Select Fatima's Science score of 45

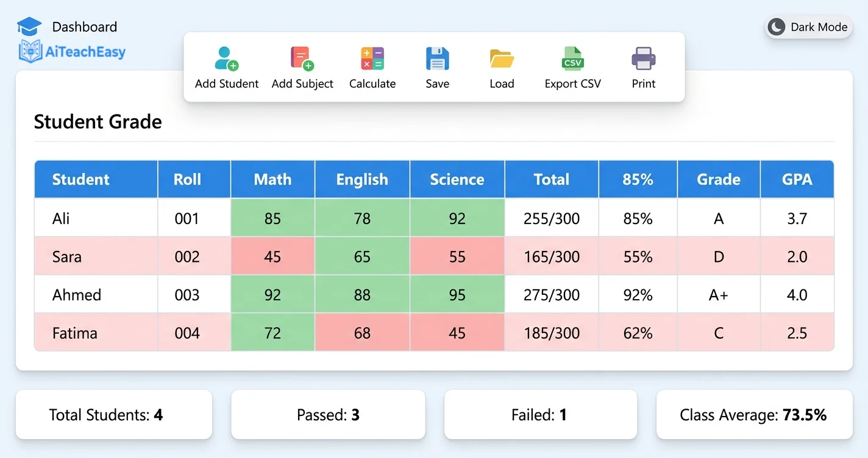457,333
